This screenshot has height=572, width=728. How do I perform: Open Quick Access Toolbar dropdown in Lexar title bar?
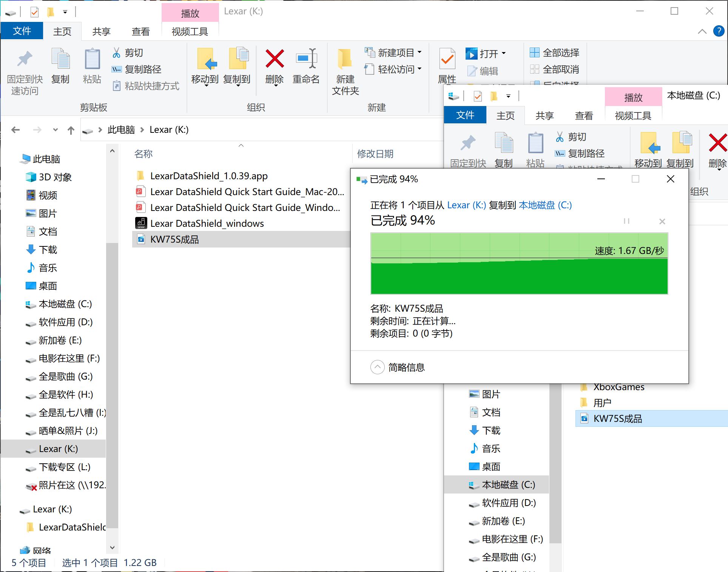pyautogui.click(x=65, y=12)
